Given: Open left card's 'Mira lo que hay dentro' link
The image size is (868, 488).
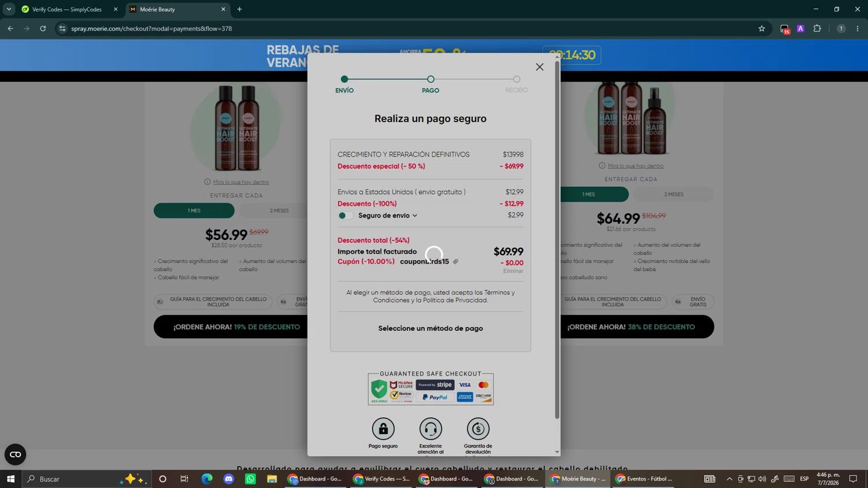Looking at the screenshot, I should tap(241, 182).
